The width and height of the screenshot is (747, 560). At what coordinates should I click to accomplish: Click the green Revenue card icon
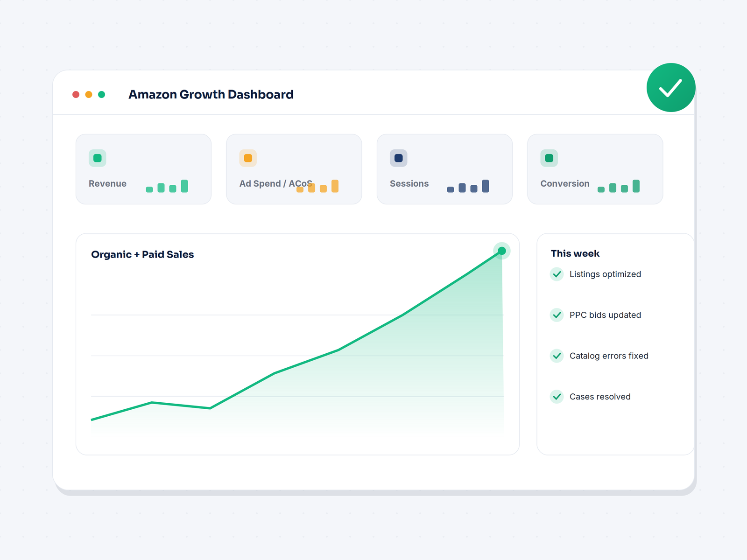98,158
